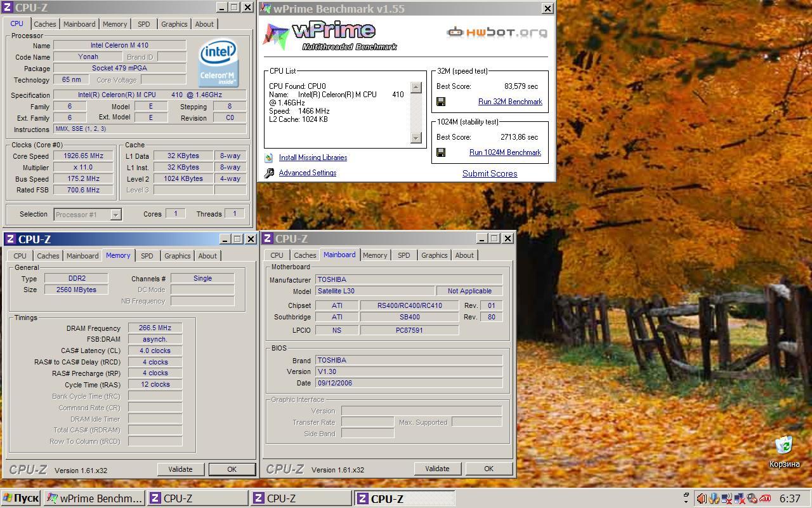Image resolution: width=812 pixels, height=508 pixels.
Task: Click the save icon beside Run 1024M Benchmark
Action: tap(441, 152)
